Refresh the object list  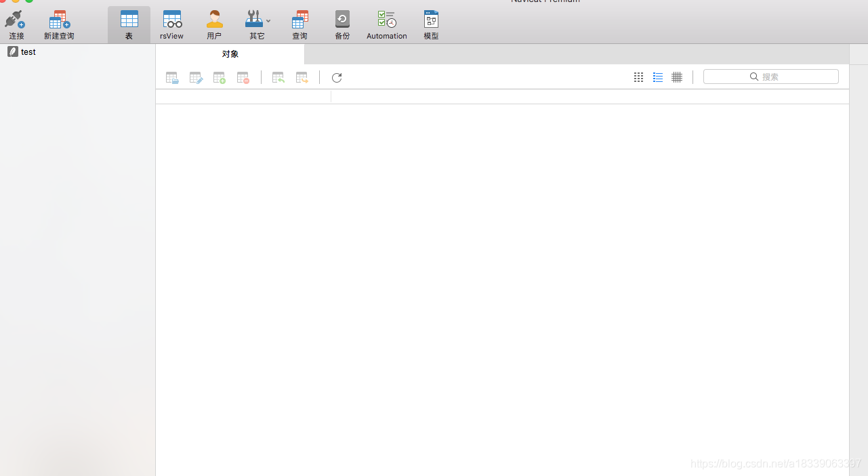tap(337, 78)
